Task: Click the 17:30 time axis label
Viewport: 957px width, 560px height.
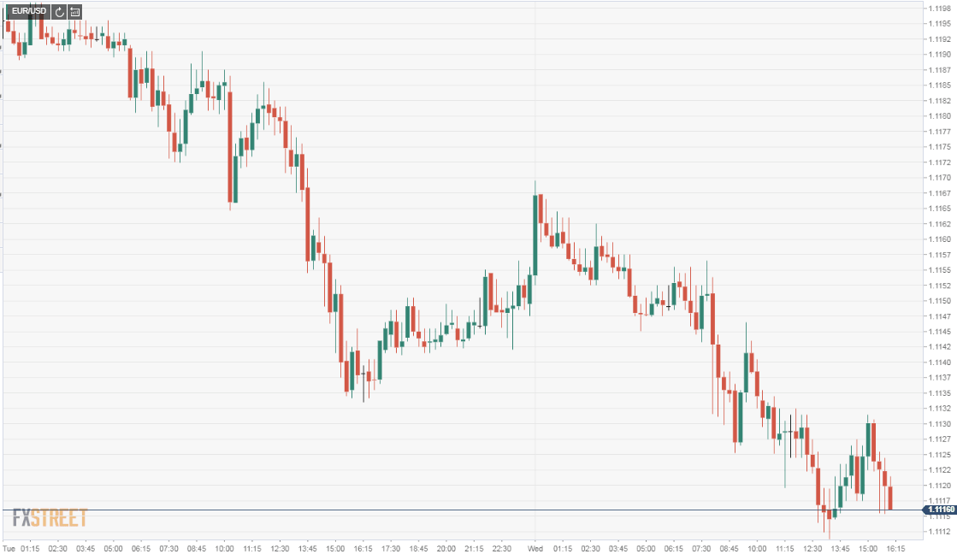Action: click(391, 548)
